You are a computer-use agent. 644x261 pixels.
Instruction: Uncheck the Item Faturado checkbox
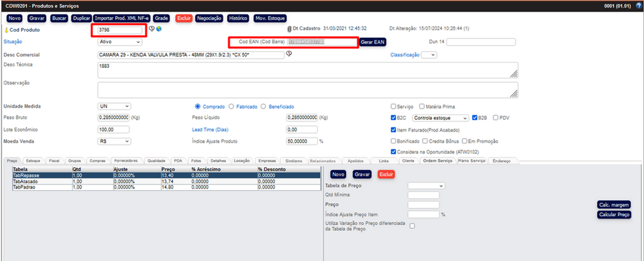click(x=393, y=129)
